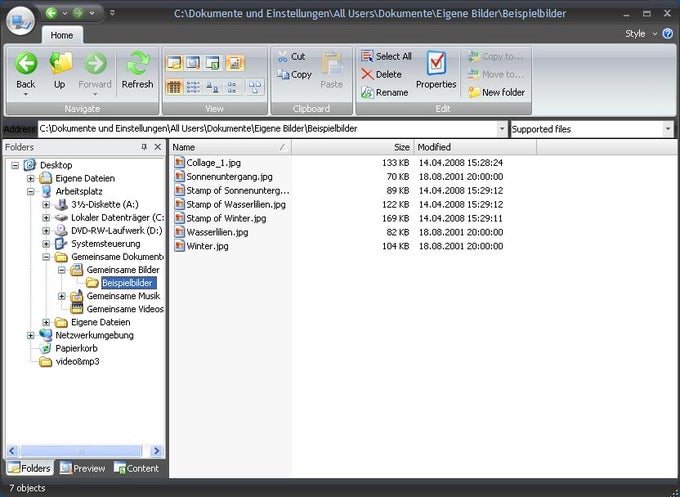Sort by the Modified column header
Screen dimensions: 680x497
pyautogui.click(x=475, y=147)
